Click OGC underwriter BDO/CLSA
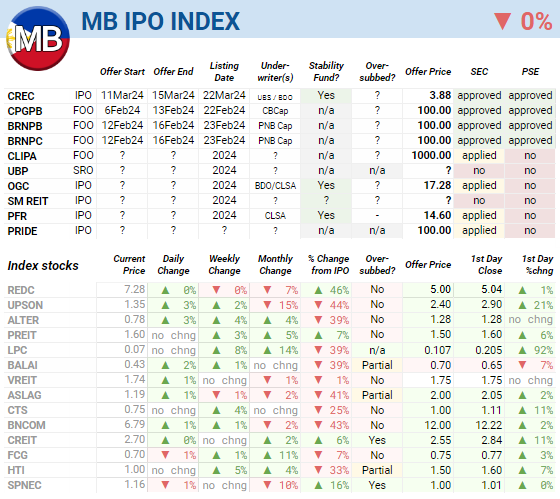Image resolution: width=560 pixels, height=499 pixels. pos(275,186)
